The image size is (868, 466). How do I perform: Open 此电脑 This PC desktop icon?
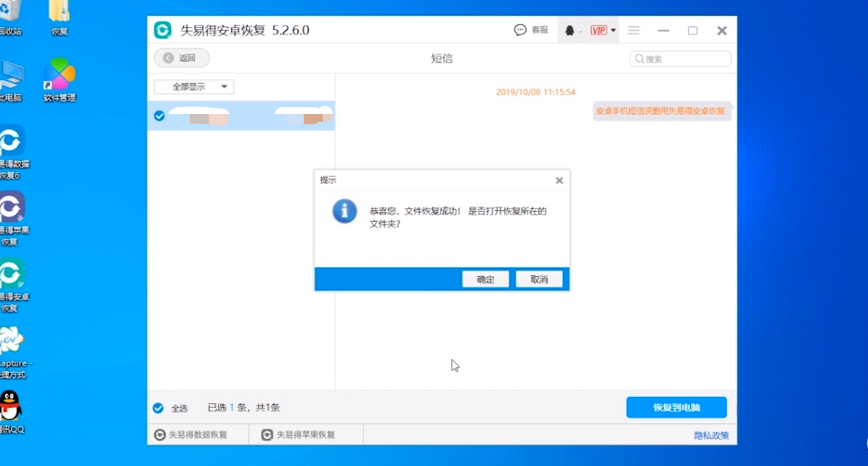point(11,80)
